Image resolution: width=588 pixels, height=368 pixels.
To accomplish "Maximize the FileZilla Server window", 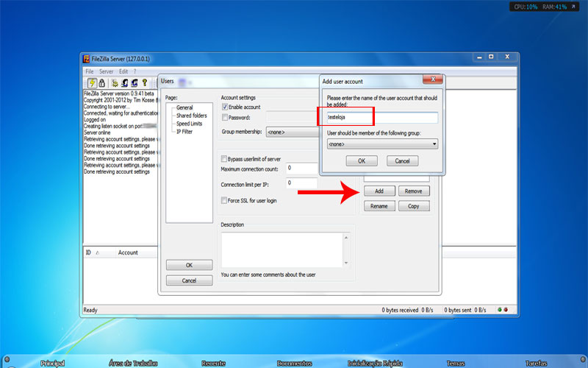I will pos(491,57).
